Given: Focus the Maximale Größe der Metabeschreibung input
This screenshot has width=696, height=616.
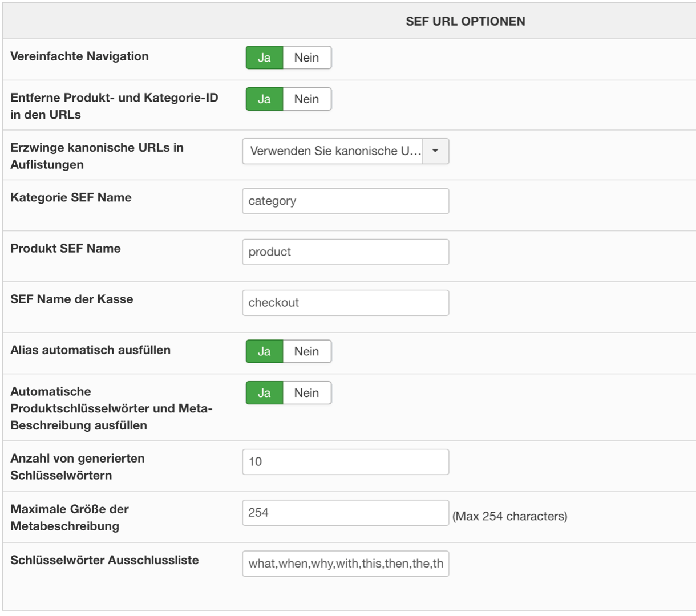Looking at the screenshot, I should coord(345,513).
